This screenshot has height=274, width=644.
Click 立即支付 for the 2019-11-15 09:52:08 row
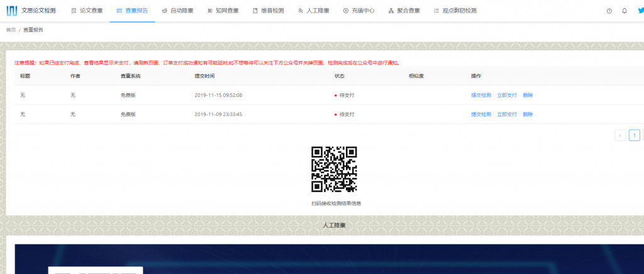click(x=507, y=95)
